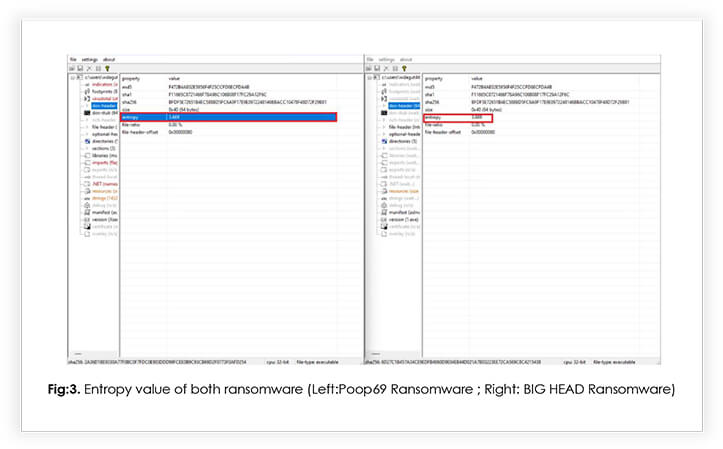Click the sha256 row in left window
Image resolution: width=723 pixels, height=449 pixels.
(x=228, y=102)
